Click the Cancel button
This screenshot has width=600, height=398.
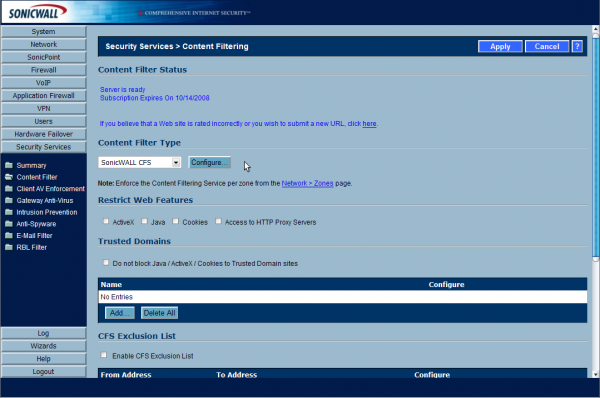547,46
